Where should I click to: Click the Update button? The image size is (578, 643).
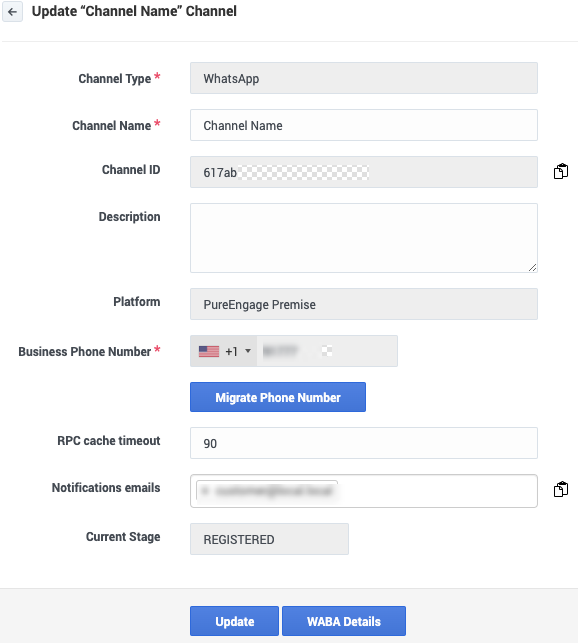[234, 621]
